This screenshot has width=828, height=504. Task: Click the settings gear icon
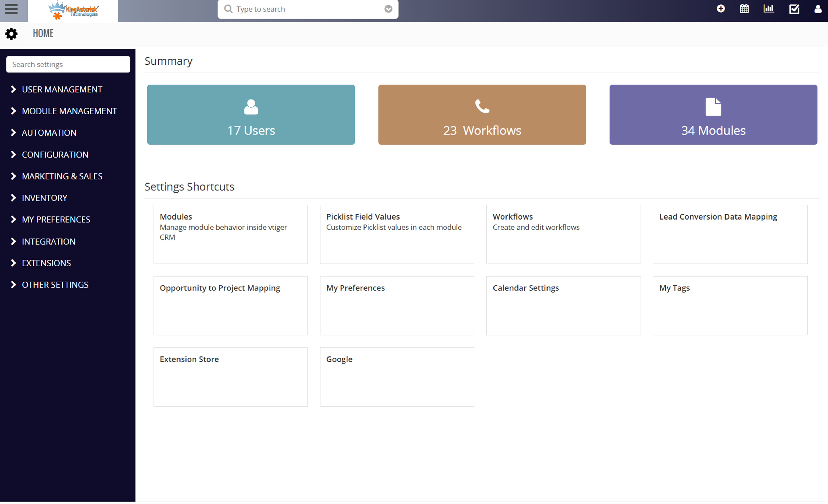(11, 34)
